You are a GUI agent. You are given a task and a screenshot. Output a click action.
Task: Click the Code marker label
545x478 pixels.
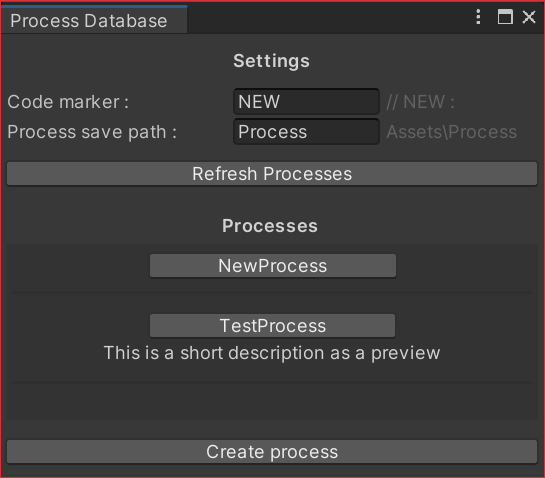click(68, 102)
